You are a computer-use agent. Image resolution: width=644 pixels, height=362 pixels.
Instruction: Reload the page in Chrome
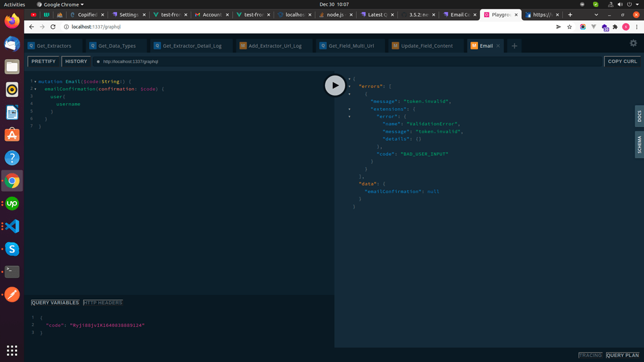coord(53,26)
